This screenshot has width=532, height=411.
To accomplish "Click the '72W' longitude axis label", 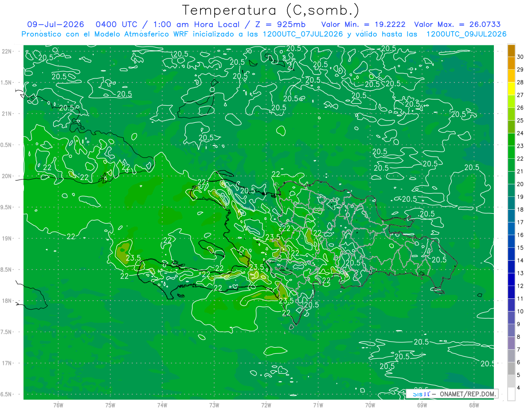I will [266, 405].
